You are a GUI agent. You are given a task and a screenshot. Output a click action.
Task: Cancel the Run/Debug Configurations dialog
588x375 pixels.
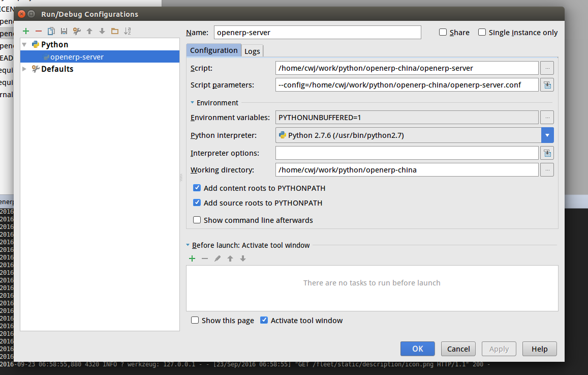click(x=458, y=349)
